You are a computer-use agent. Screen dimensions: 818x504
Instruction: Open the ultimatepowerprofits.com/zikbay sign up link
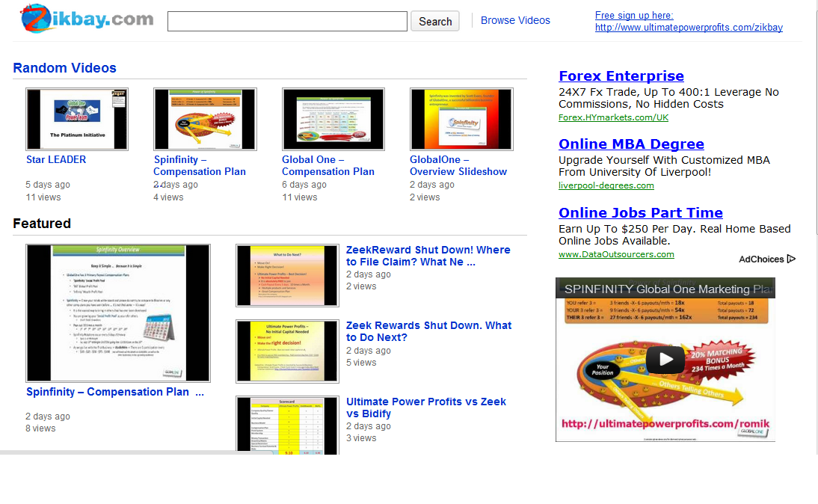point(689,28)
